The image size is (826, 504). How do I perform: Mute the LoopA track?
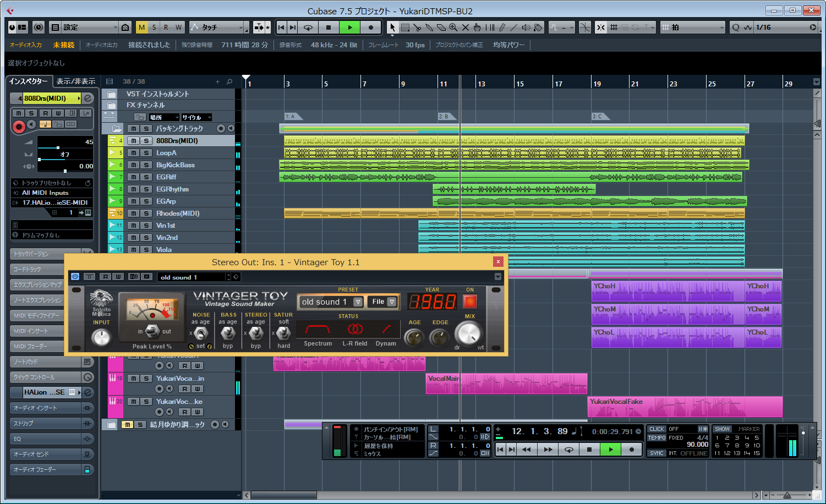133,153
